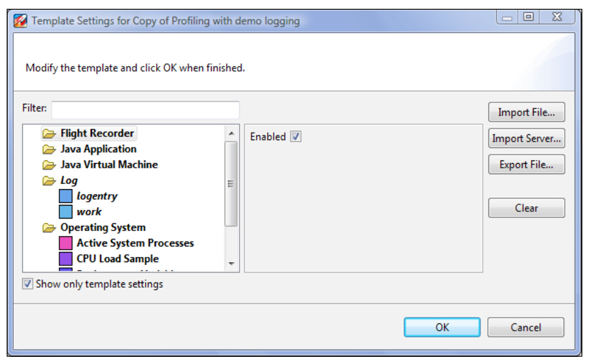
Task: Uncheck Show only template settings
Action: pos(27,284)
